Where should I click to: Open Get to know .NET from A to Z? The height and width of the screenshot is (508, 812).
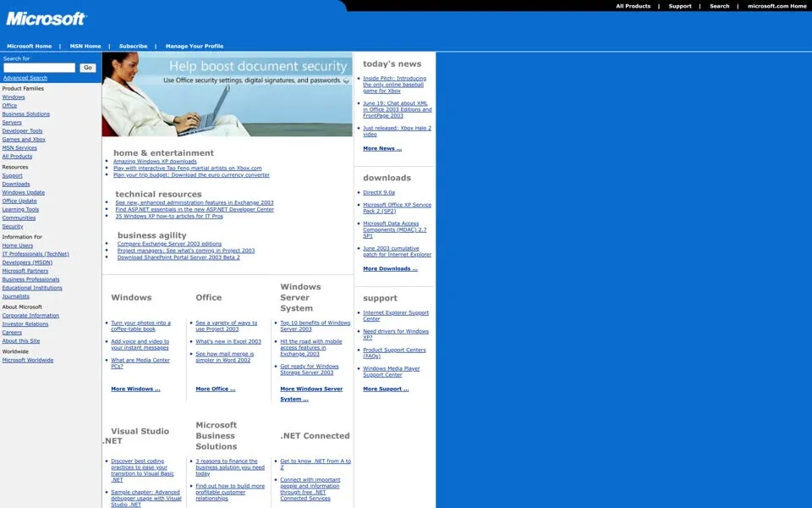pyautogui.click(x=315, y=464)
